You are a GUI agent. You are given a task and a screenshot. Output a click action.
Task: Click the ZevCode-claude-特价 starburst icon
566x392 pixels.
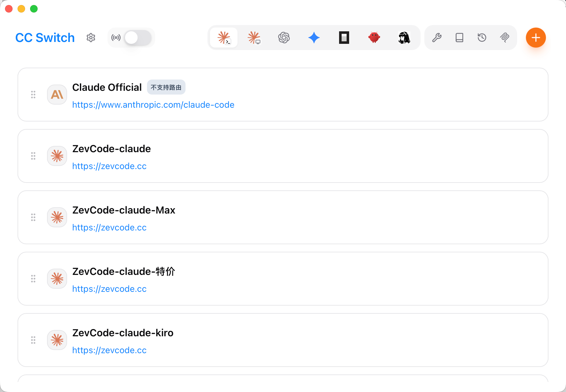point(57,279)
